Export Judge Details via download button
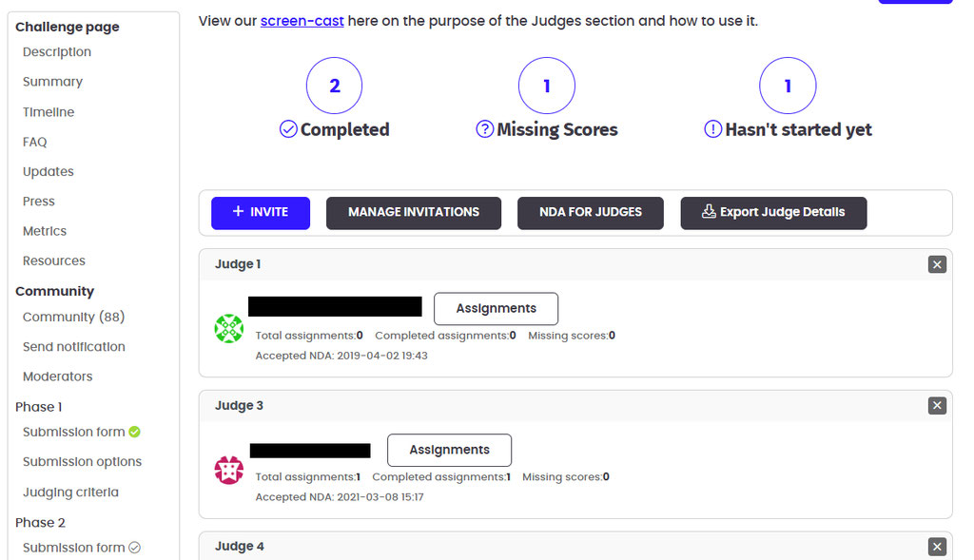This screenshot has width=974, height=560. tap(773, 212)
